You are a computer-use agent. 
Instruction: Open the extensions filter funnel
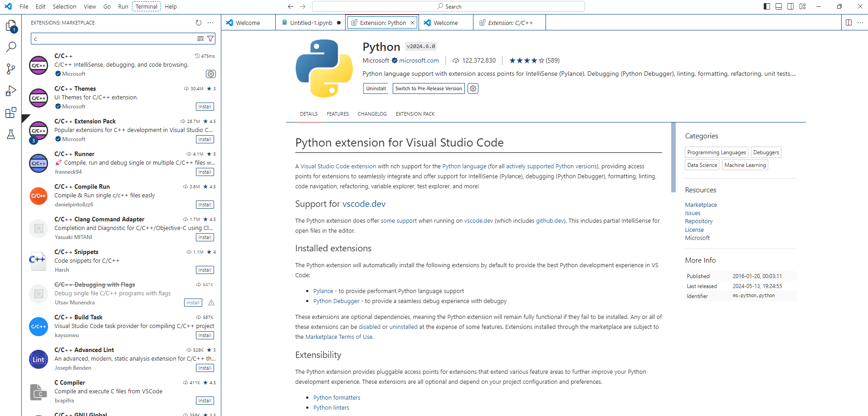210,39
